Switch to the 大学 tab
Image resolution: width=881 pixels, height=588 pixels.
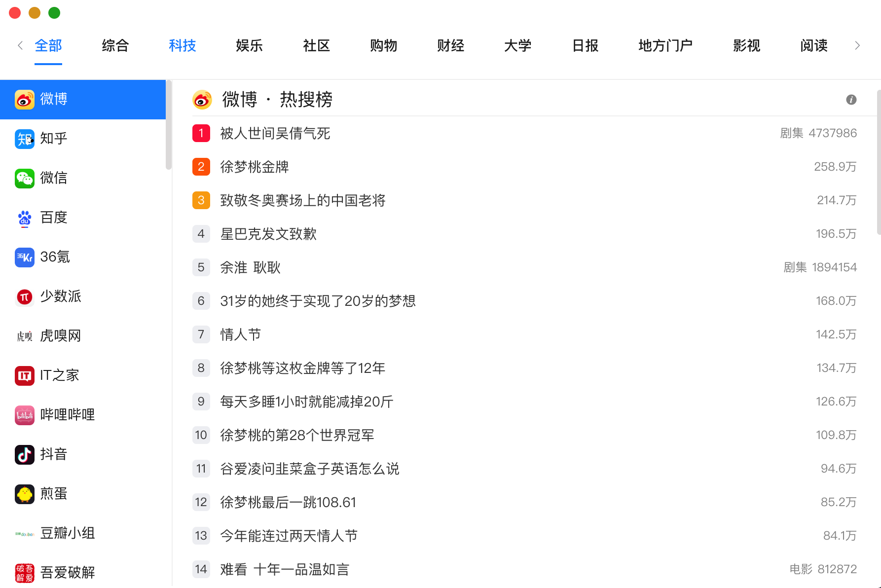[x=518, y=45]
